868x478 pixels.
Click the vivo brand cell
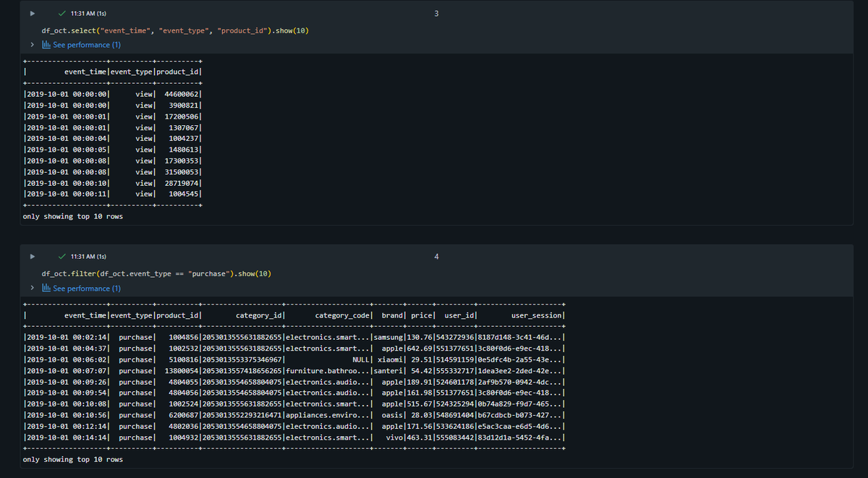[x=395, y=438]
